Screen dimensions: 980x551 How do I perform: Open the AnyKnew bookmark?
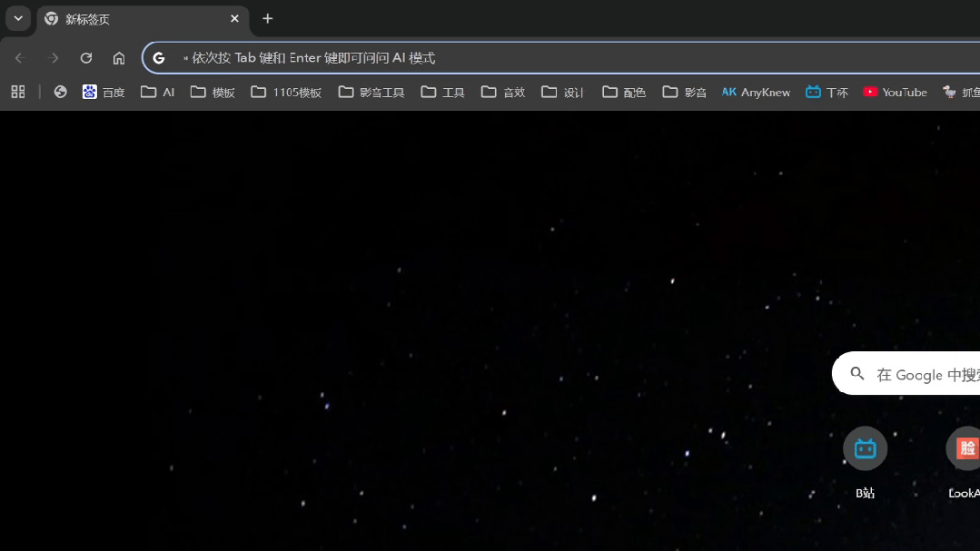[x=756, y=92]
